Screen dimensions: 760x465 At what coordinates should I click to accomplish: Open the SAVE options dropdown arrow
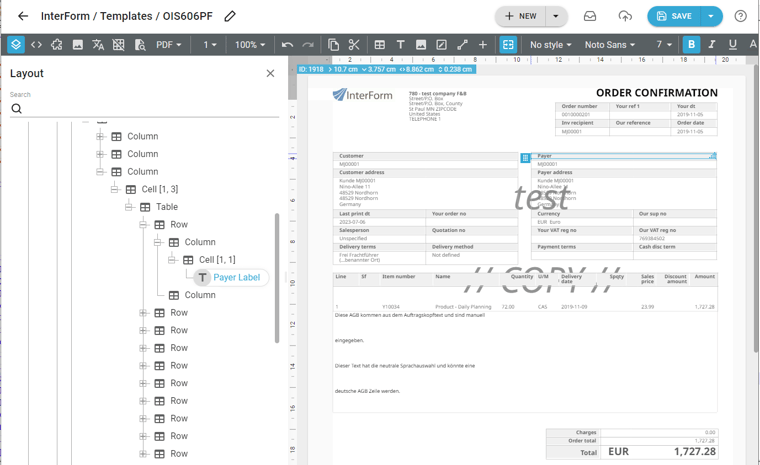711,16
